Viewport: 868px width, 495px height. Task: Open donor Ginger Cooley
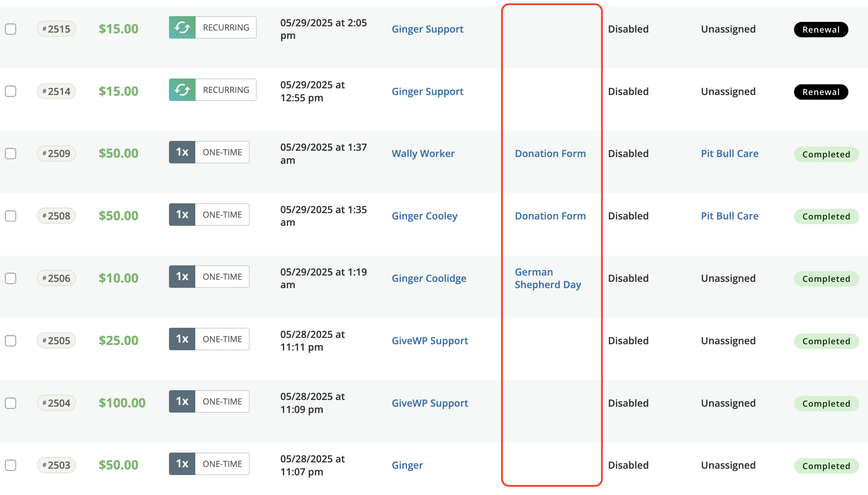425,216
